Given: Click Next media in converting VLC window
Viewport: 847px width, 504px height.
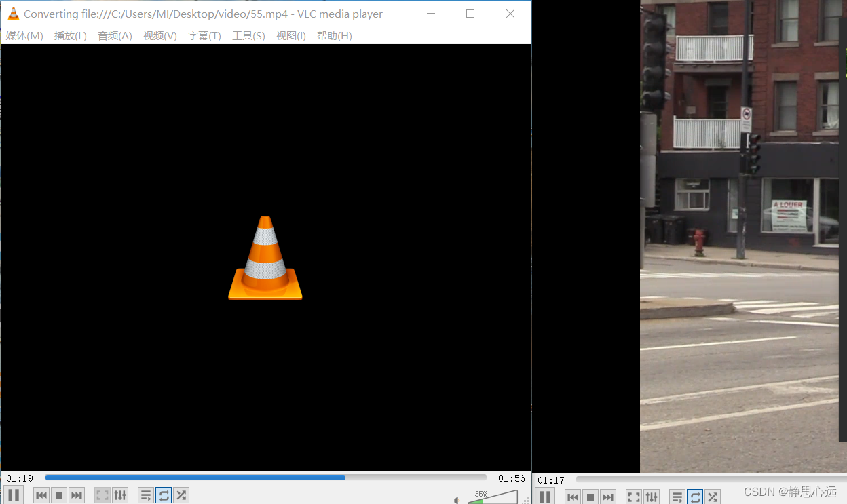Looking at the screenshot, I should 77,495.
